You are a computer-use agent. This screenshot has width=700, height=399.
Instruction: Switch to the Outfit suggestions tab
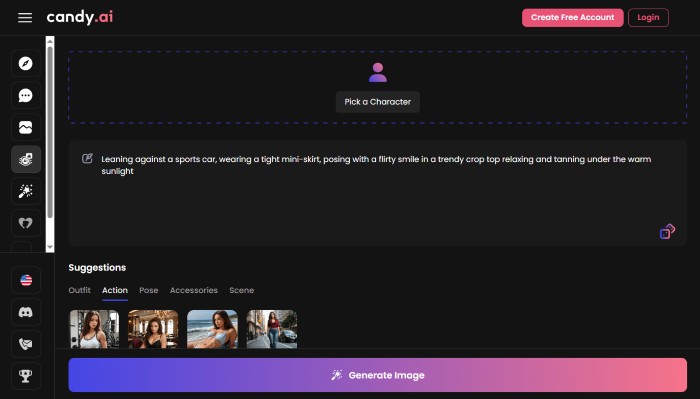pyautogui.click(x=79, y=290)
